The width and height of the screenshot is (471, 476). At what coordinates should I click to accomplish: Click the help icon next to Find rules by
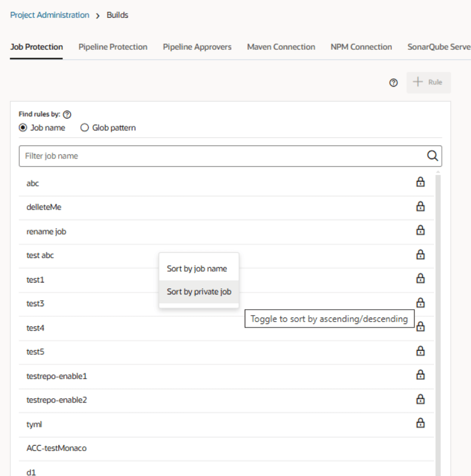[68, 114]
